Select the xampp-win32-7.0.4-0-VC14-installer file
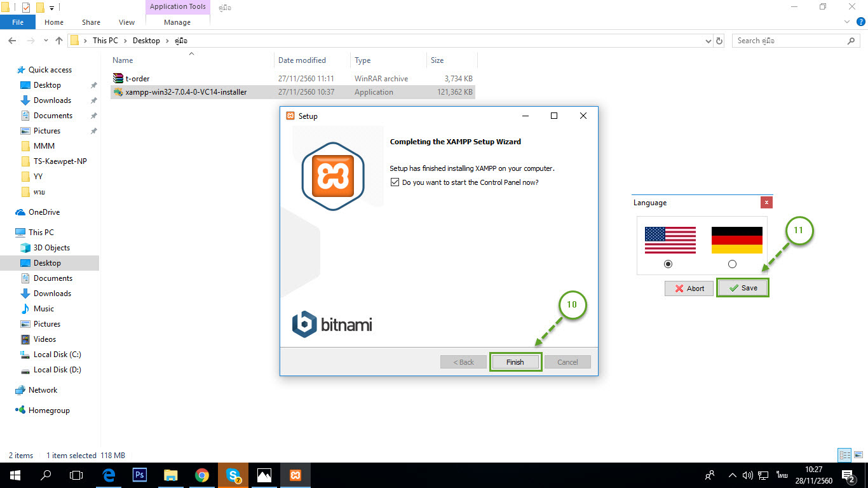The width and height of the screenshot is (868, 488). click(x=292, y=92)
